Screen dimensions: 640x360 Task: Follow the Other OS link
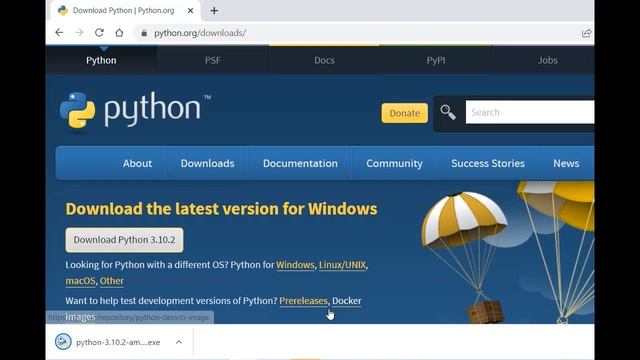pyautogui.click(x=111, y=281)
